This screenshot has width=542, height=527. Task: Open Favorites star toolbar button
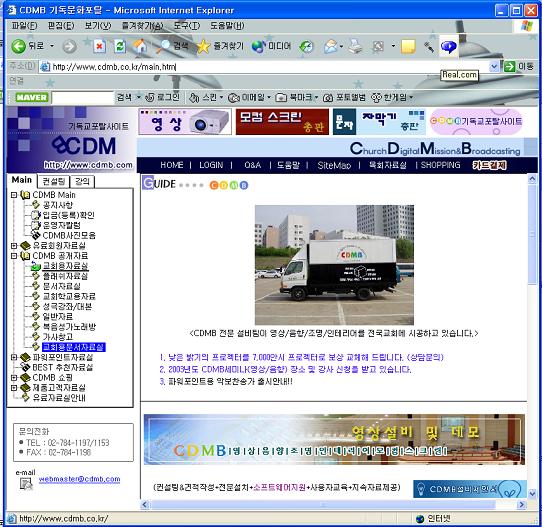220,46
